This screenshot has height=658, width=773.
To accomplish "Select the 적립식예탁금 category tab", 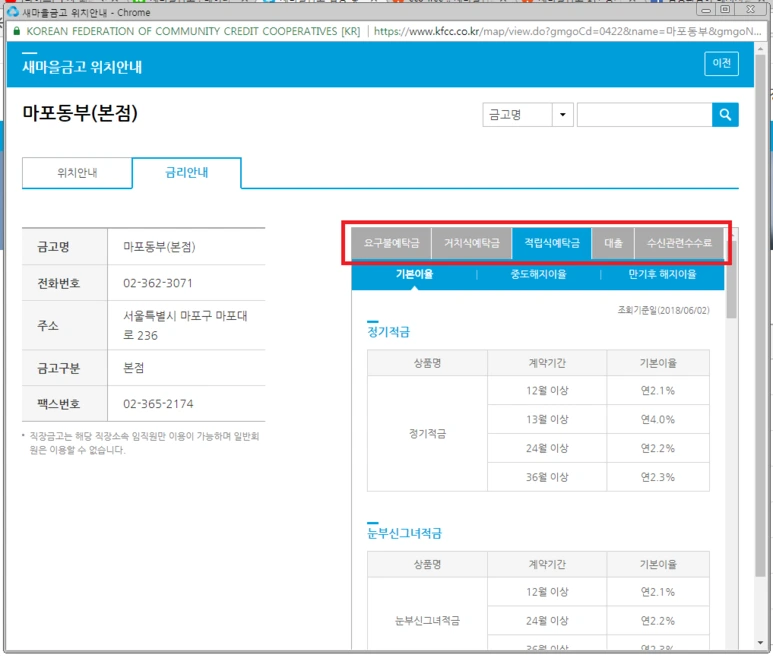I will [x=552, y=243].
